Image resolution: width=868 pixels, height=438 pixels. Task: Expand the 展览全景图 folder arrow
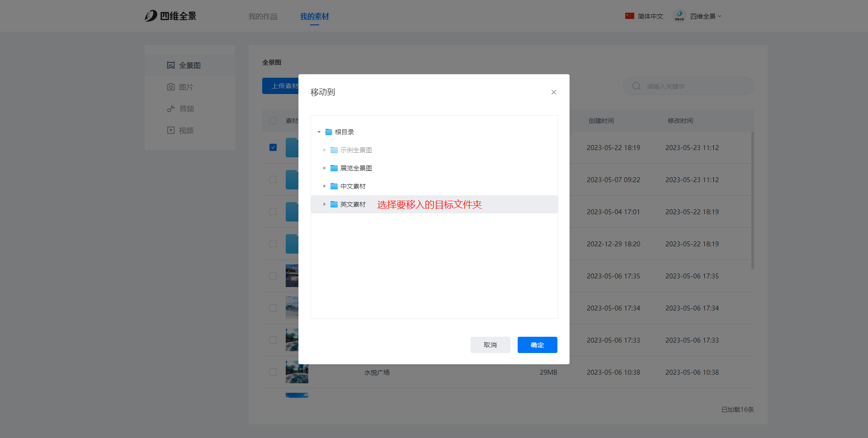pos(324,168)
